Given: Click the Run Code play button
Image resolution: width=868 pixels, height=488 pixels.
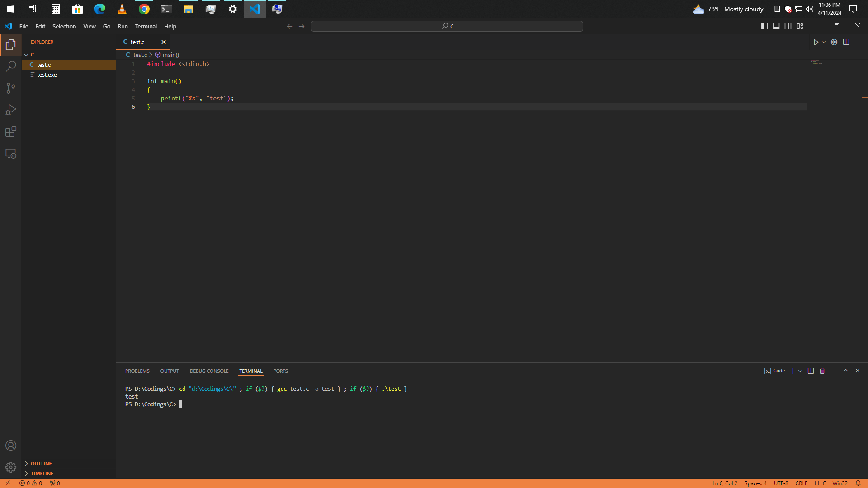Looking at the screenshot, I should click(x=816, y=42).
